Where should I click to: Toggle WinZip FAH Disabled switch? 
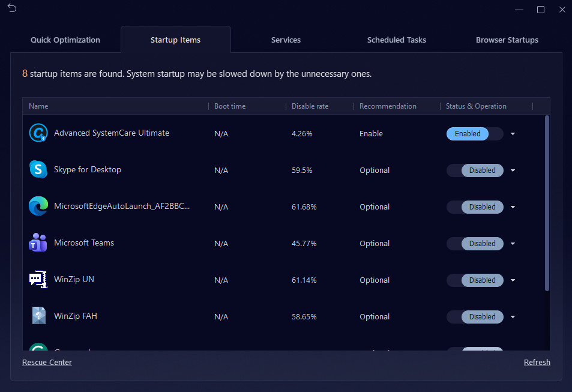475,317
